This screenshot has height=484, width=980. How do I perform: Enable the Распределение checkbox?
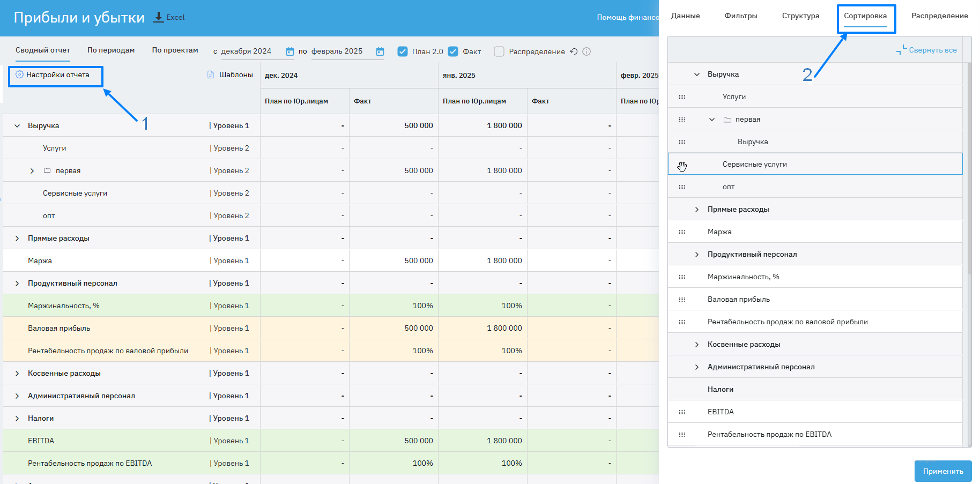(499, 51)
